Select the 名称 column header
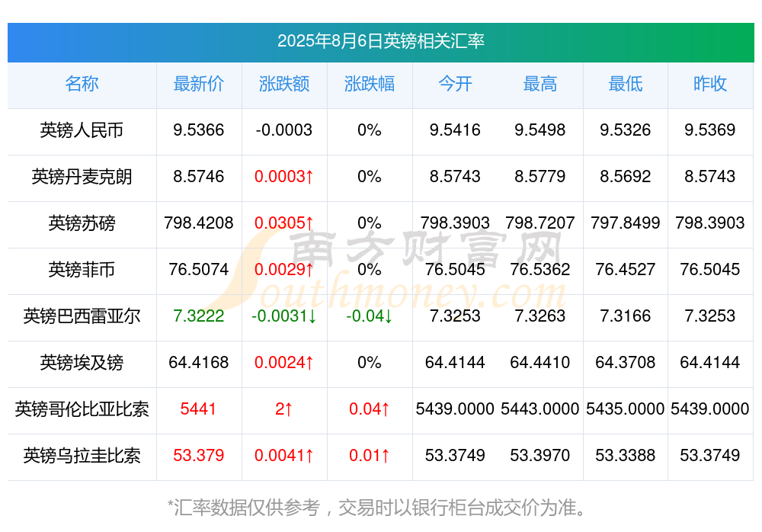This screenshot has height=532, width=762. 82,84
